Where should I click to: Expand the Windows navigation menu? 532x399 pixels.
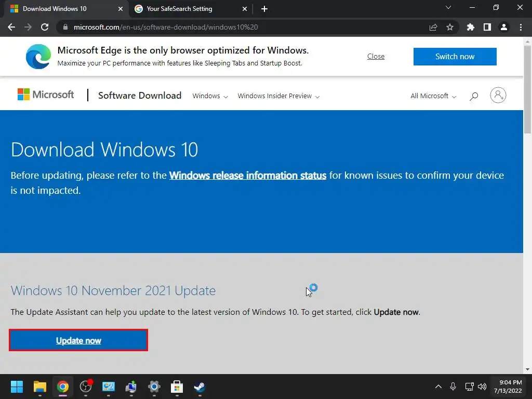tap(210, 96)
